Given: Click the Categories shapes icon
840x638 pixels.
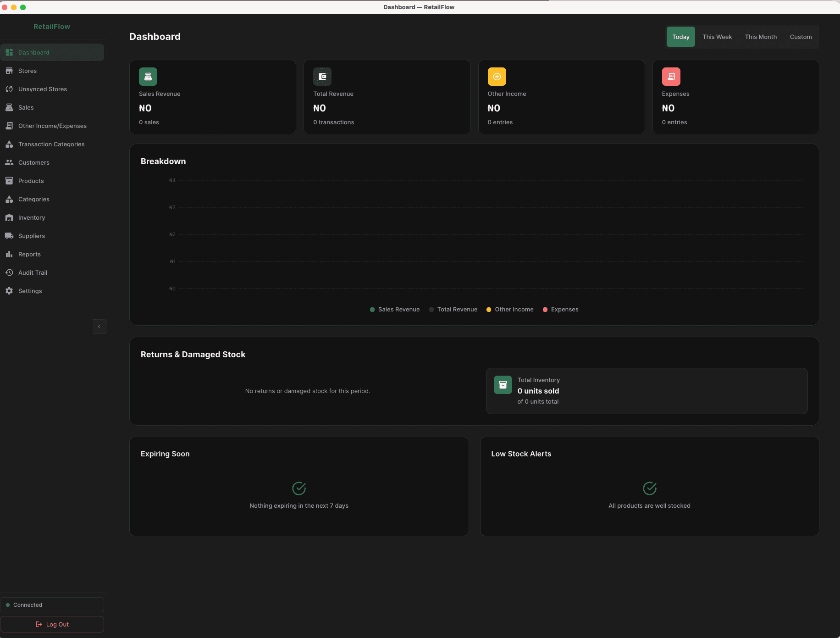Looking at the screenshot, I should (9, 199).
